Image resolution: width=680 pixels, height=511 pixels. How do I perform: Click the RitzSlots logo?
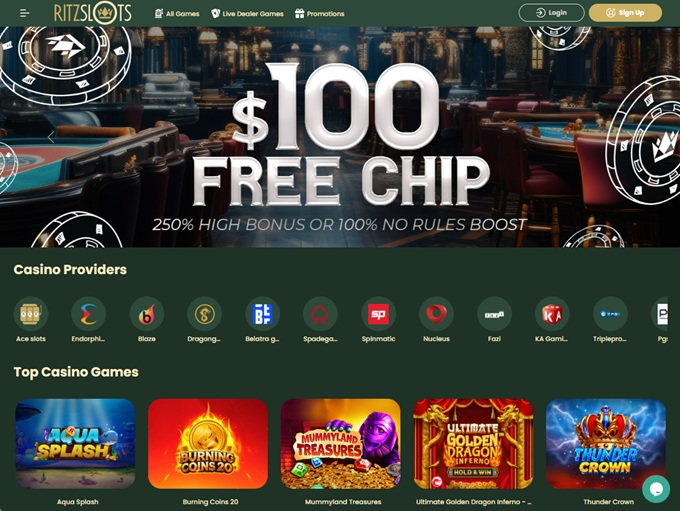pos(92,13)
